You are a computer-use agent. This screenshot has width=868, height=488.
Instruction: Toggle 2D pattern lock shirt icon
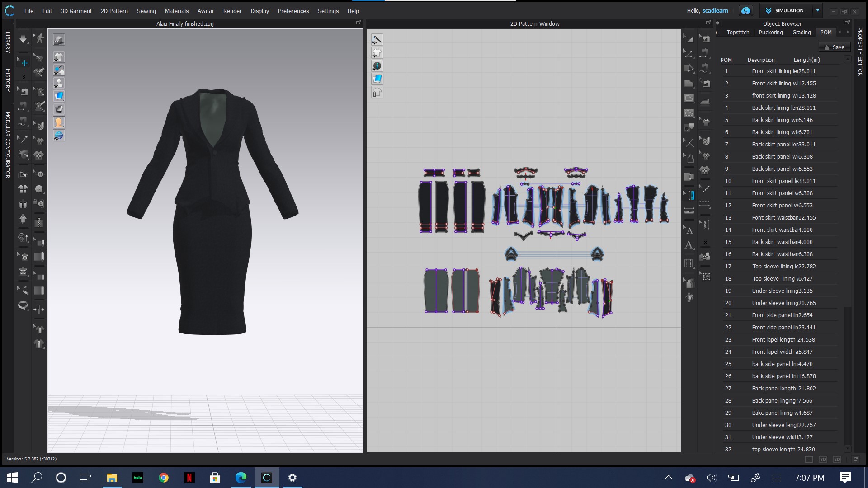coord(377,93)
